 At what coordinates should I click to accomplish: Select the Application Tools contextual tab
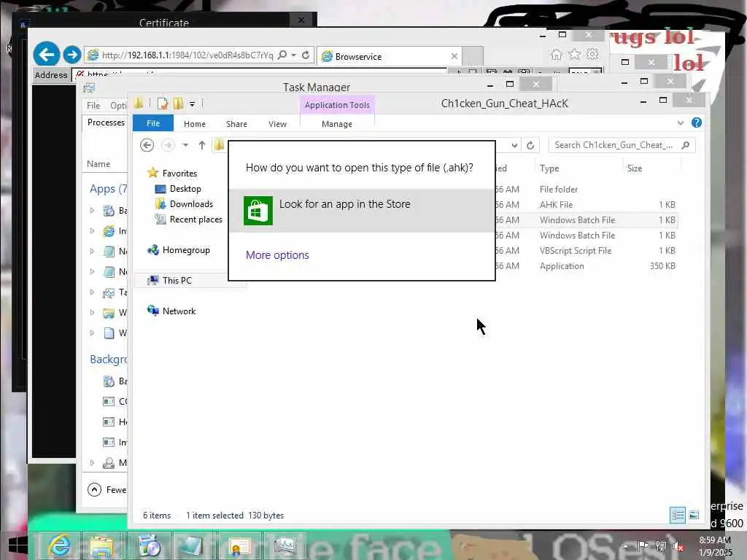coord(337,105)
